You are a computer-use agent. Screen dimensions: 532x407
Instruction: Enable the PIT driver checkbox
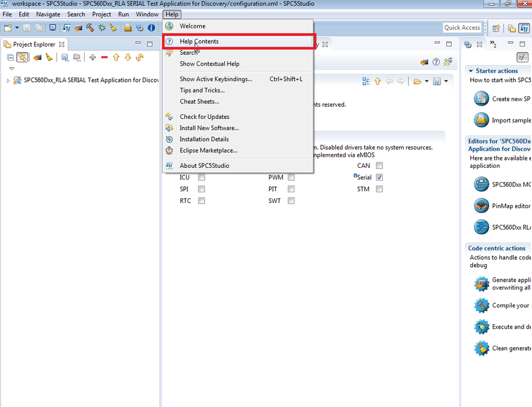(x=291, y=189)
